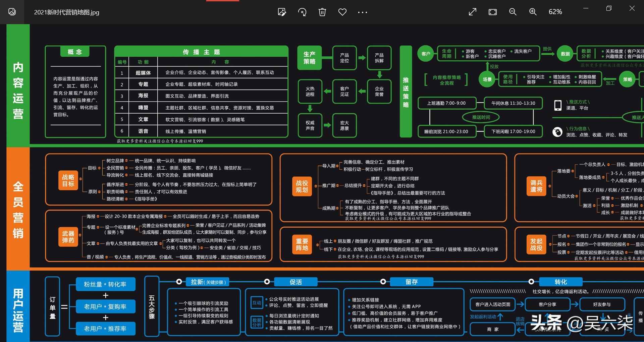Click the 海报 row in table

pyautogui.click(x=201, y=96)
